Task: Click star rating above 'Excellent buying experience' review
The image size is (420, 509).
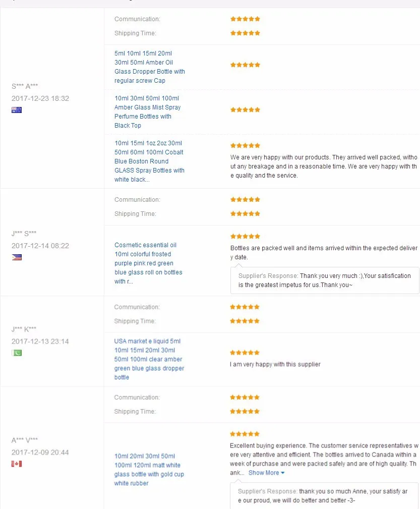Action: 245,434
